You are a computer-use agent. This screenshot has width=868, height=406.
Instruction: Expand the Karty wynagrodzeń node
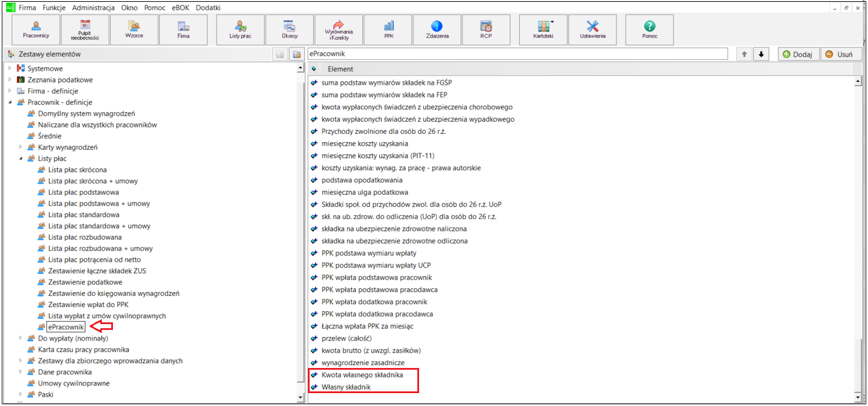(20, 147)
